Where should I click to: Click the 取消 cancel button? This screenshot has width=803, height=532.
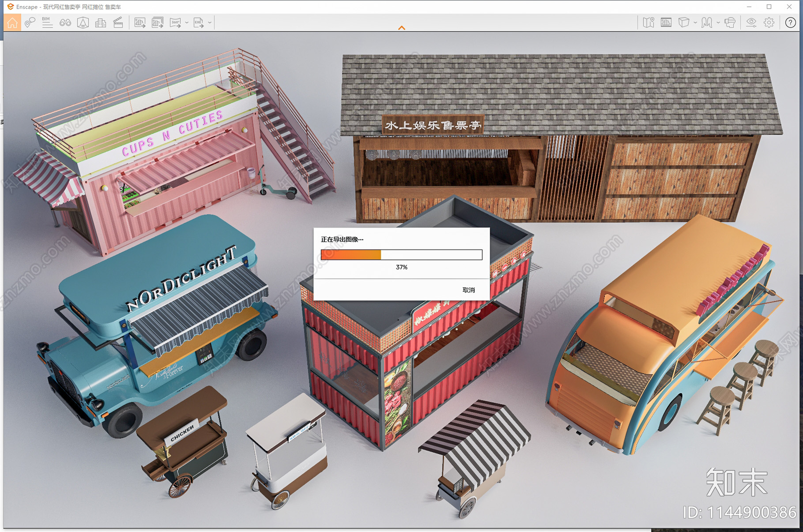(468, 290)
